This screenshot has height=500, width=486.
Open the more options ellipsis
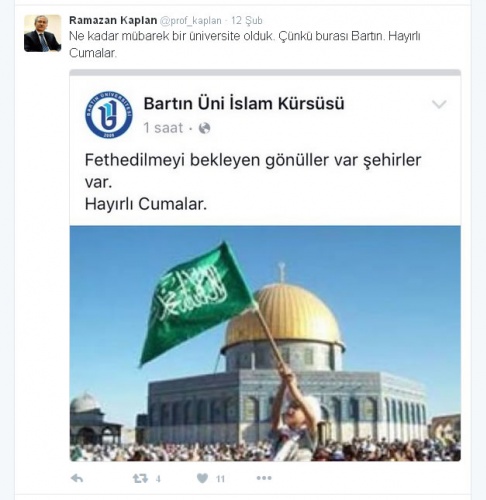pos(264,478)
